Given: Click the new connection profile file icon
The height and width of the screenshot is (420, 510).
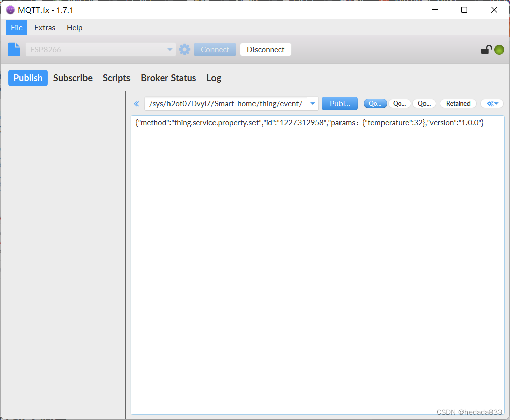Looking at the screenshot, I should [x=14, y=50].
